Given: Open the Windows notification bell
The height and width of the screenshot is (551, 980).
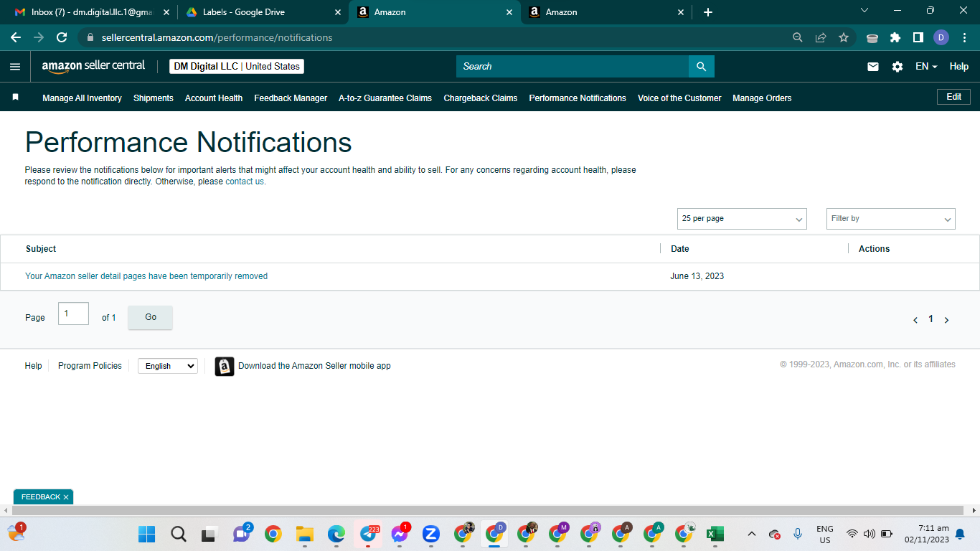Looking at the screenshot, I should [x=960, y=534].
